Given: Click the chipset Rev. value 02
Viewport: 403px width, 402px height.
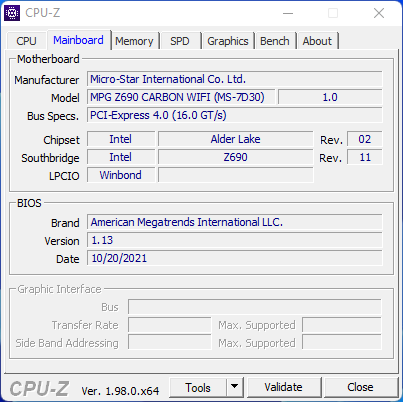Looking at the screenshot, I should pos(365,139).
